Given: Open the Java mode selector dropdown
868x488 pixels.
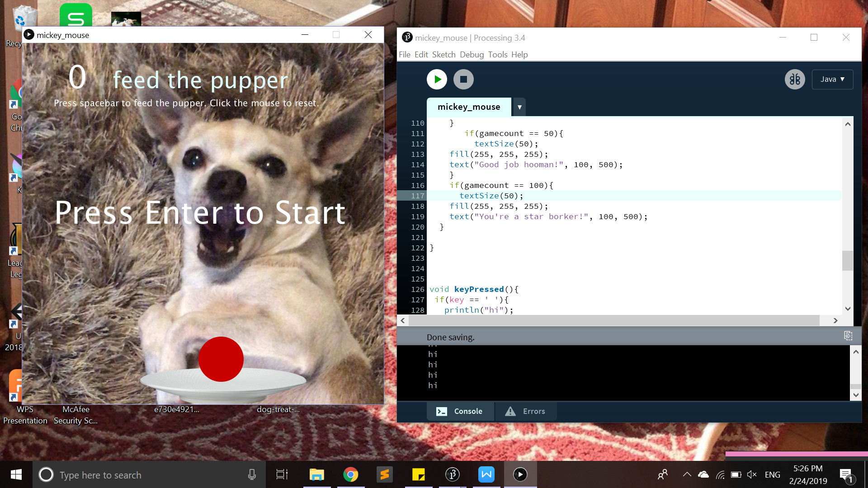Looking at the screenshot, I should point(832,79).
